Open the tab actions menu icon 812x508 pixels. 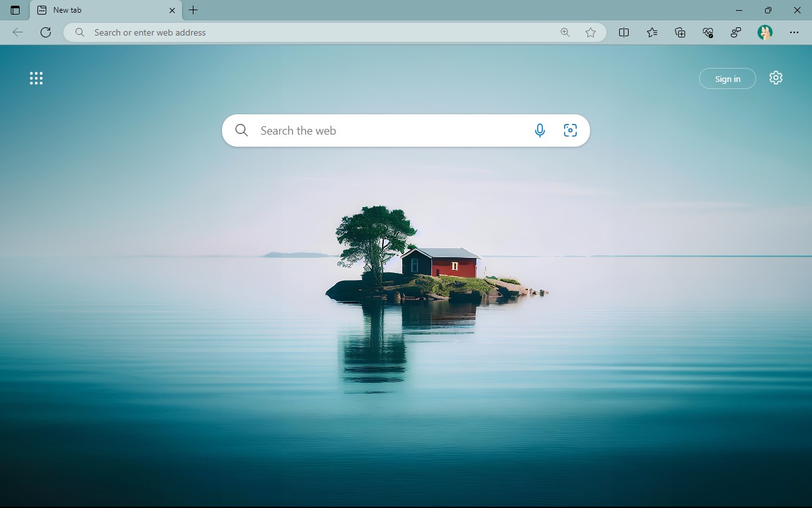click(15, 10)
